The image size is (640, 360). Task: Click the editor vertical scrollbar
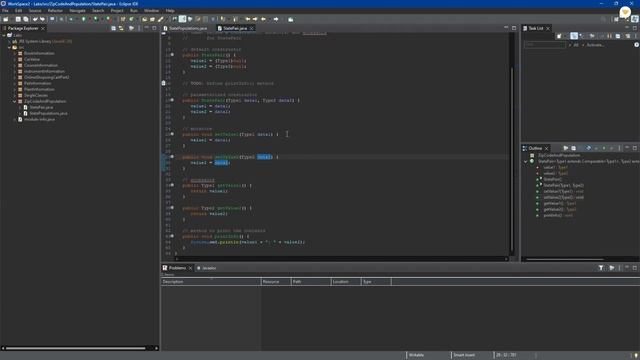pos(512,159)
